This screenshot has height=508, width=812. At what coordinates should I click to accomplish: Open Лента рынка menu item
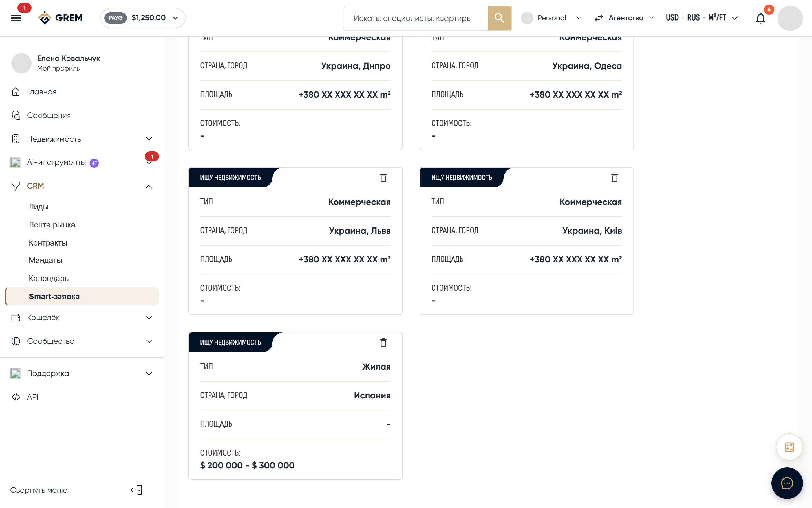(x=52, y=225)
